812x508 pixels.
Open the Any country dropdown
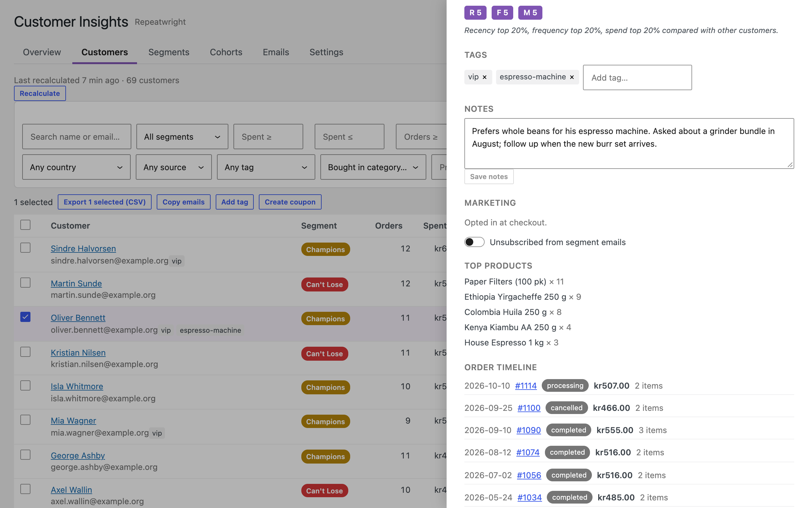76,167
